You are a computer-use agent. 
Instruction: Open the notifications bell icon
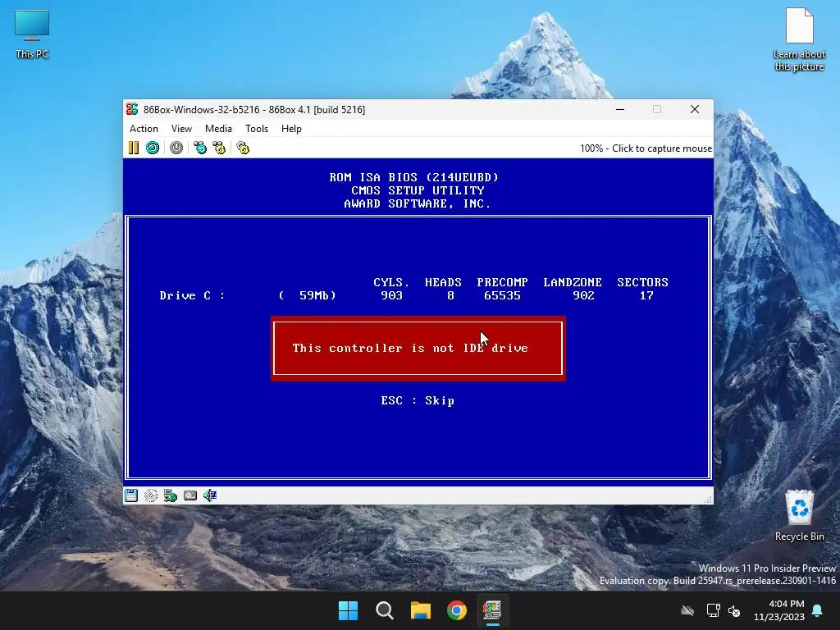pyautogui.click(x=818, y=610)
